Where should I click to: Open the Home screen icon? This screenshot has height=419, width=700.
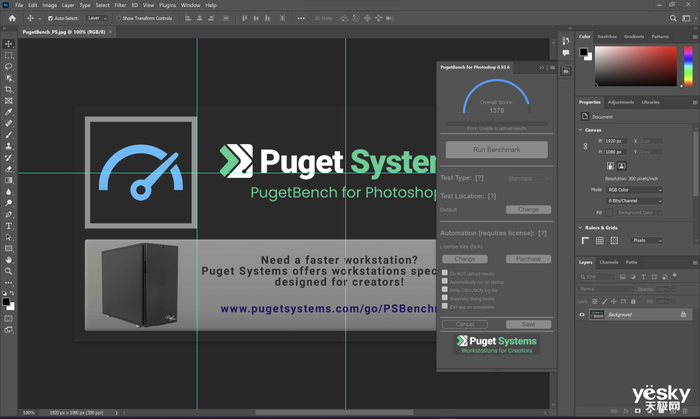(12, 18)
